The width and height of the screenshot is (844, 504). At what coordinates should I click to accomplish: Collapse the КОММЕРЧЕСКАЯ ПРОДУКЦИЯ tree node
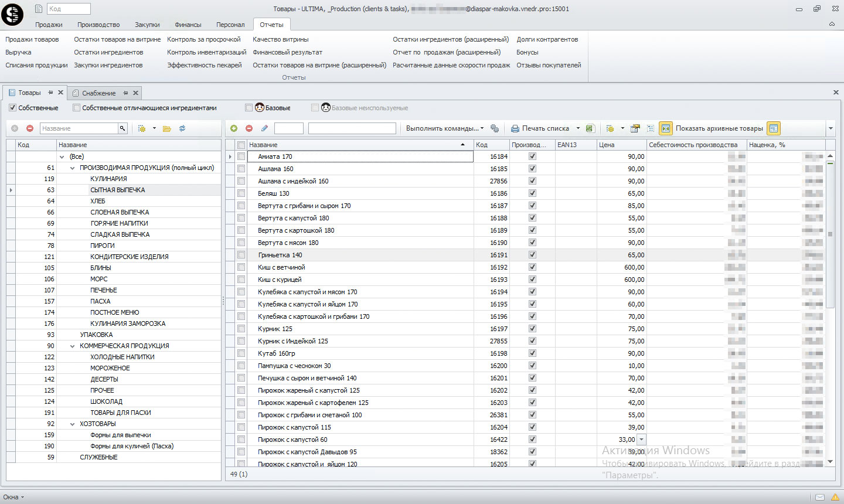point(73,346)
